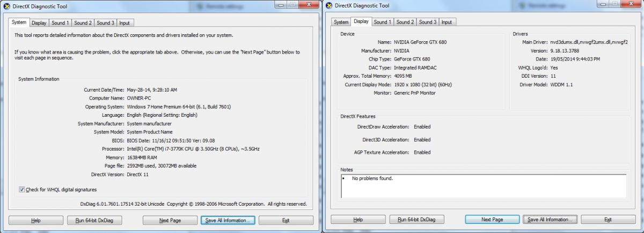Click the Notes box with No problems found
Viewport: 644px width, 233px height.
pos(484,186)
